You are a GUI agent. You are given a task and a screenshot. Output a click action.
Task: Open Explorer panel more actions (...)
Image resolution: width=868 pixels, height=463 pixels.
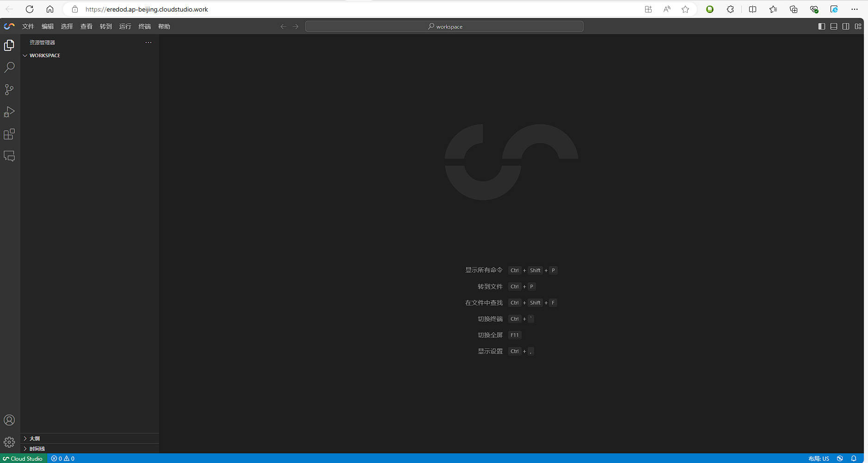point(148,43)
